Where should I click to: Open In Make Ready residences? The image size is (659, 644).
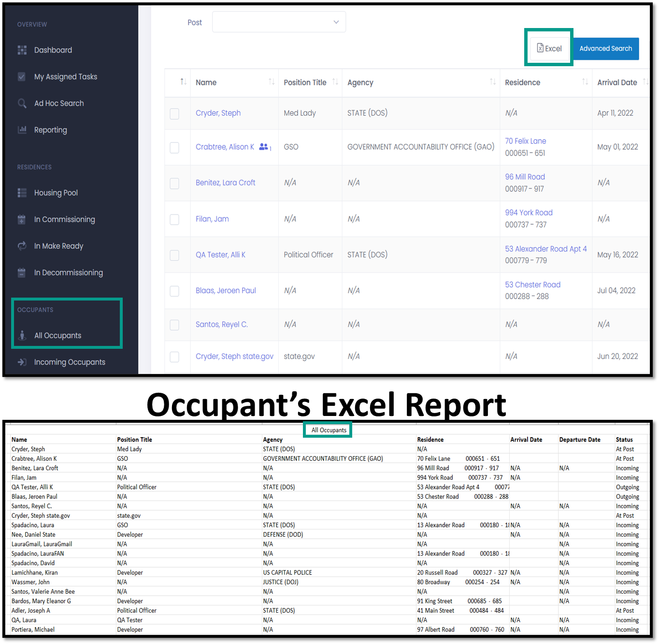tap(59, 245)
